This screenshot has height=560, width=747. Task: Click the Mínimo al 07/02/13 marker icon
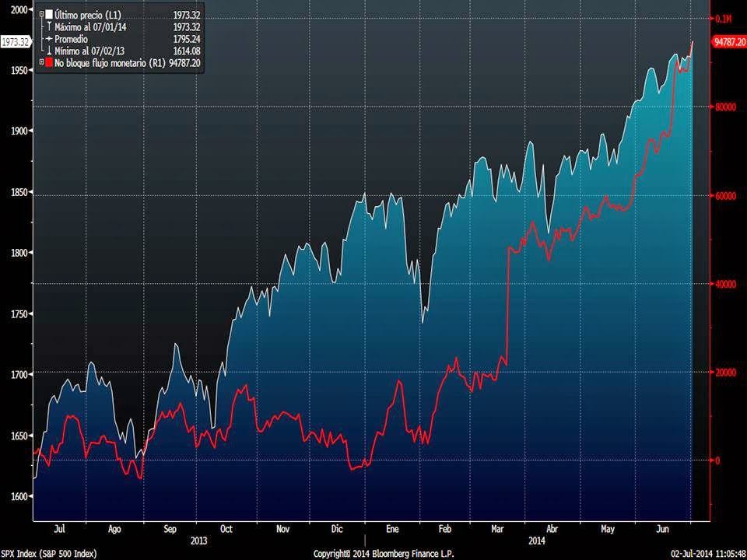pyautogui.click(x=47, y=50)
